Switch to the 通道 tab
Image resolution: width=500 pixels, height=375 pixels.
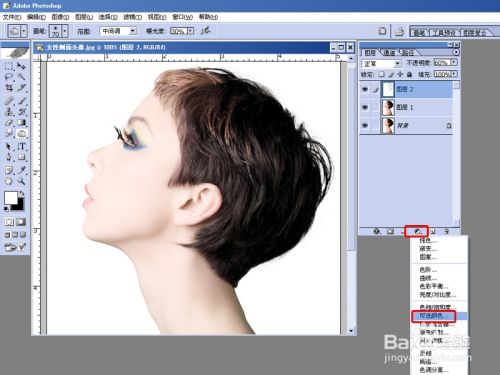coord(389,53)
